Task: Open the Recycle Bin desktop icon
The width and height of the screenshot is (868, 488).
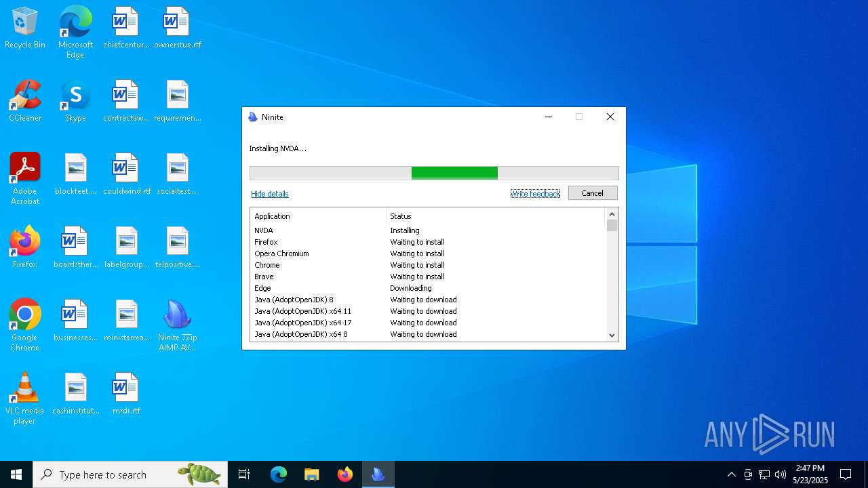Action: (25, 28)
